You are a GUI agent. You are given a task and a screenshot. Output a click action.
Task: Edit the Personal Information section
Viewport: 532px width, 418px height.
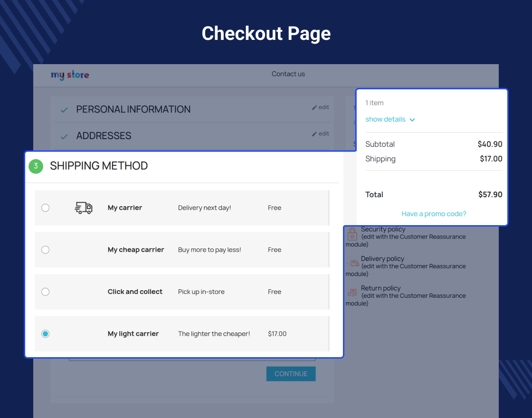tap(320, 107)
